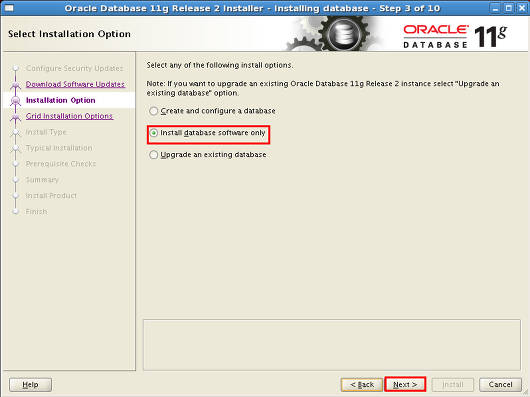Choose Upgrade an existing database option
530x397 pixels.
208,155
